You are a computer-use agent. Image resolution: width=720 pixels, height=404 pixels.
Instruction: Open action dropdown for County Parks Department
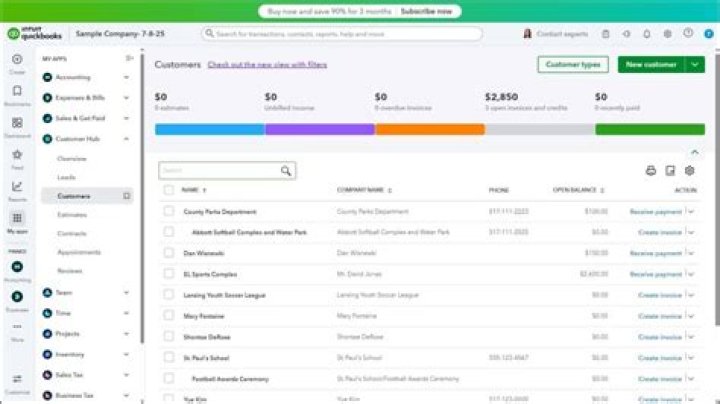pos(691,212)
